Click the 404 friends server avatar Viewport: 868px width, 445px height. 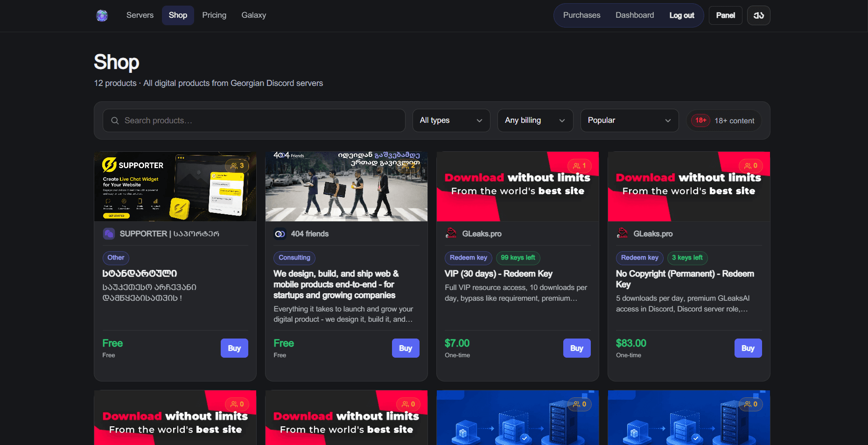[x=280, y=233]
